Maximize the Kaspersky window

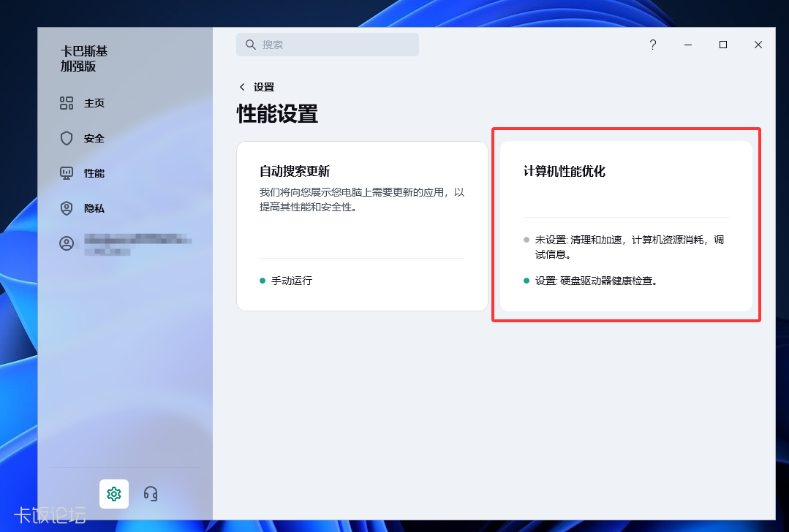click(x=723, y=45)
